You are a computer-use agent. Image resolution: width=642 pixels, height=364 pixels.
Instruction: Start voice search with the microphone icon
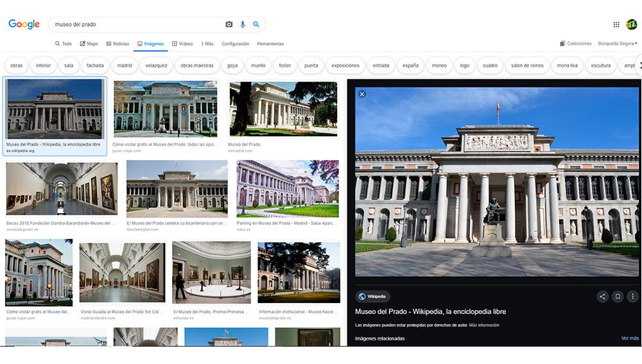coord(243,24)
